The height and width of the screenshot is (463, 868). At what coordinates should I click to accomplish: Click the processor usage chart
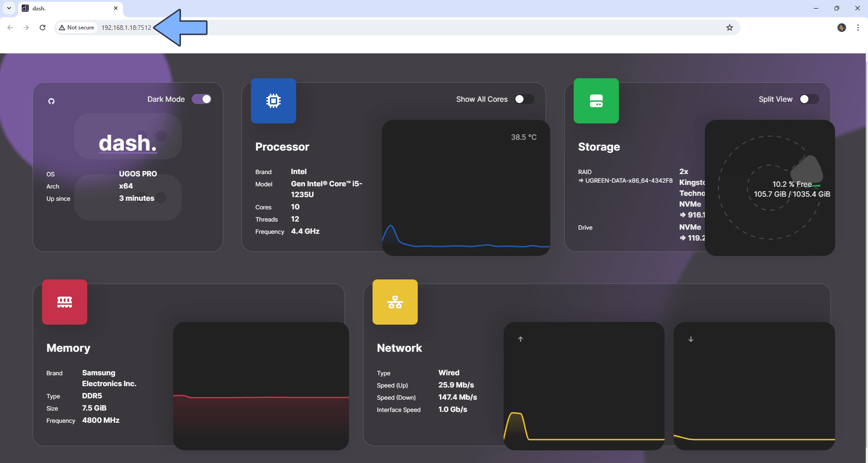point(466,188)
